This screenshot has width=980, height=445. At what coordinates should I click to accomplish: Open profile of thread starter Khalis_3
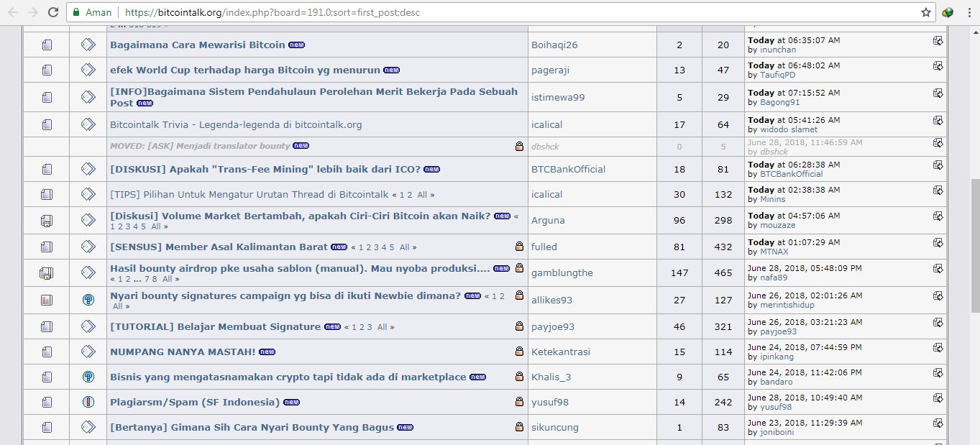coord(552,377)
